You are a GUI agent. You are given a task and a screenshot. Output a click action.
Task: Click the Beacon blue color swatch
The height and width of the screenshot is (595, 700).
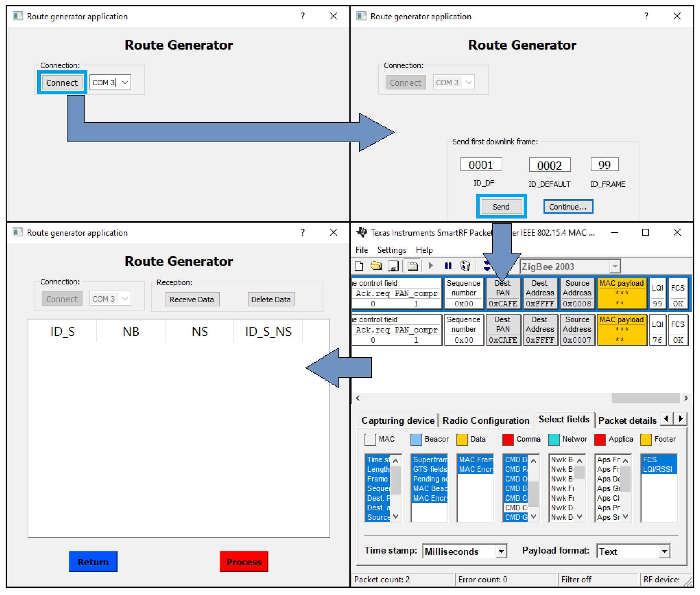(416, 440)
